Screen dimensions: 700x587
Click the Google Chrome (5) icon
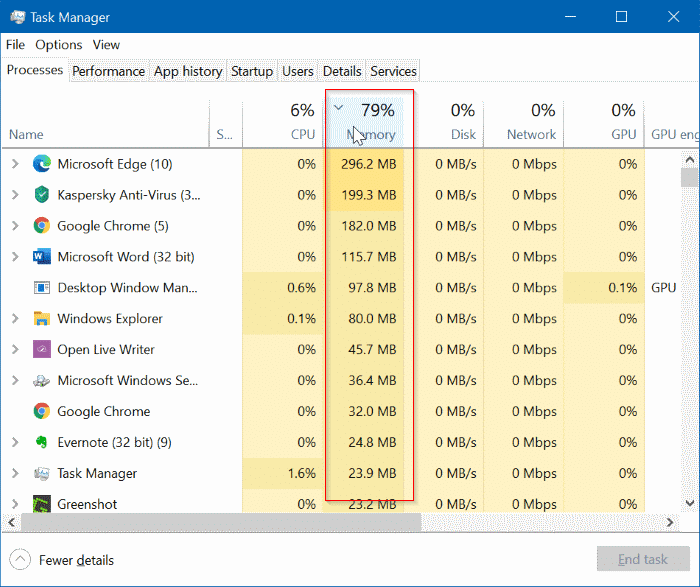coord(42,226)
